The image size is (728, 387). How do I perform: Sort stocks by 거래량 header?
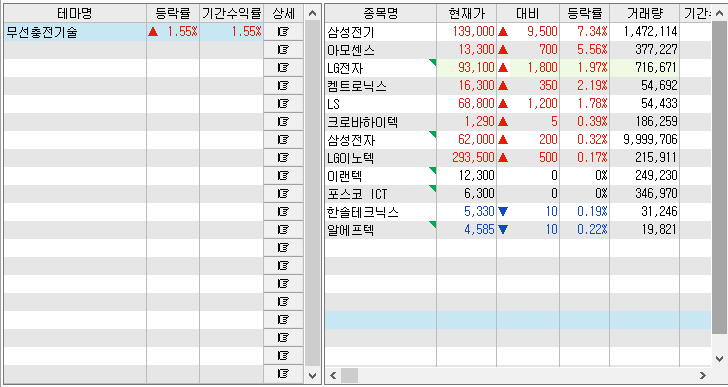644,13
